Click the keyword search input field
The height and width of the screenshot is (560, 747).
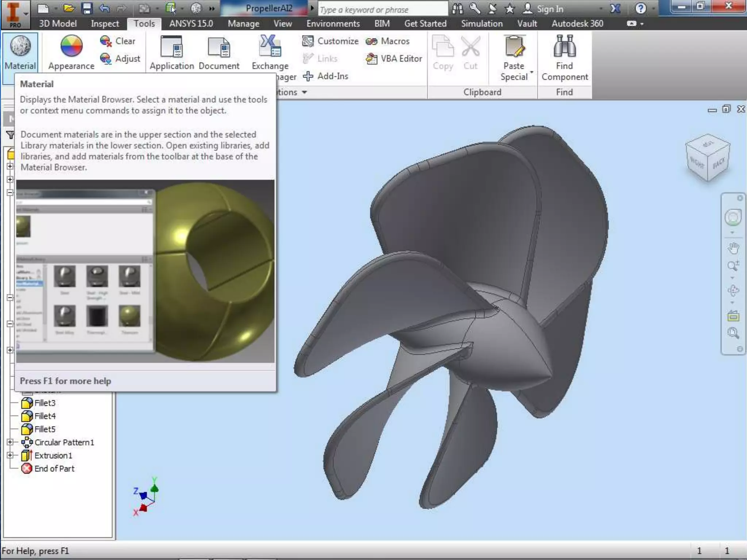[x=382, y=9]
